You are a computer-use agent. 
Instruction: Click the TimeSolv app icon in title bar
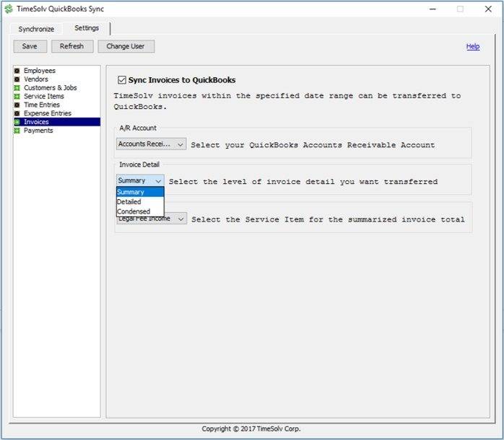pos(9,9)
